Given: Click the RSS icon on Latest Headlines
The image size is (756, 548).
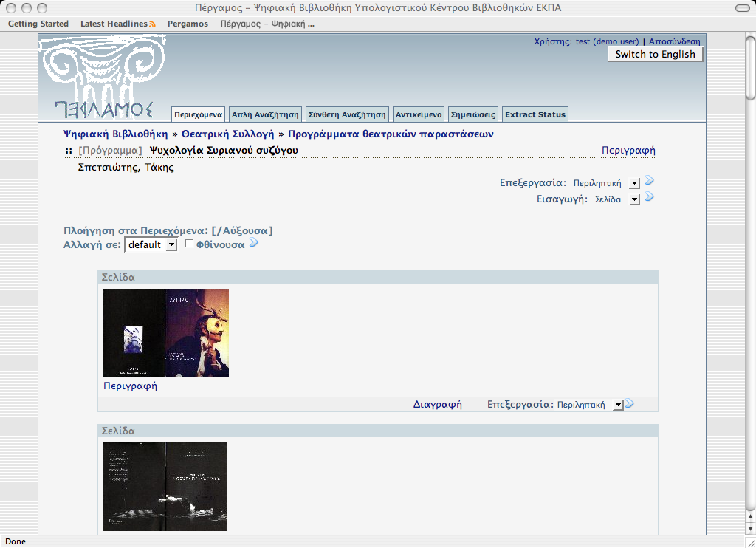Looking at the screenshot, I should (x=152, y=24).
